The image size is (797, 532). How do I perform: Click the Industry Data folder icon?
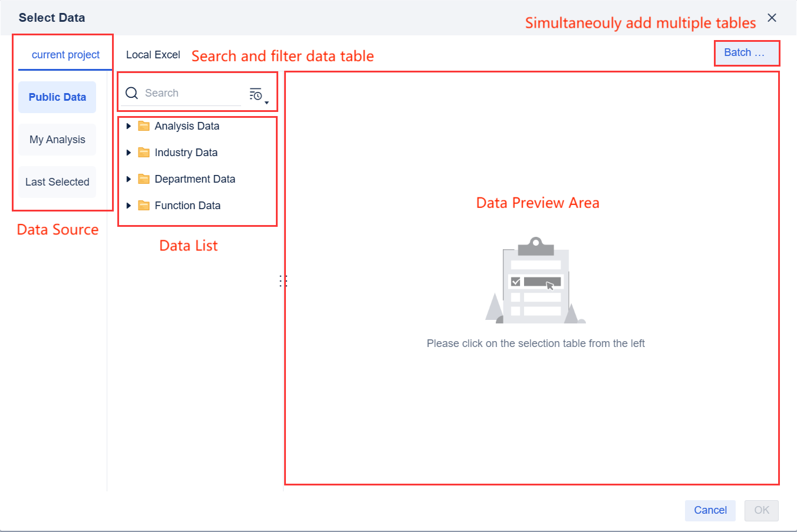[144, 152]
